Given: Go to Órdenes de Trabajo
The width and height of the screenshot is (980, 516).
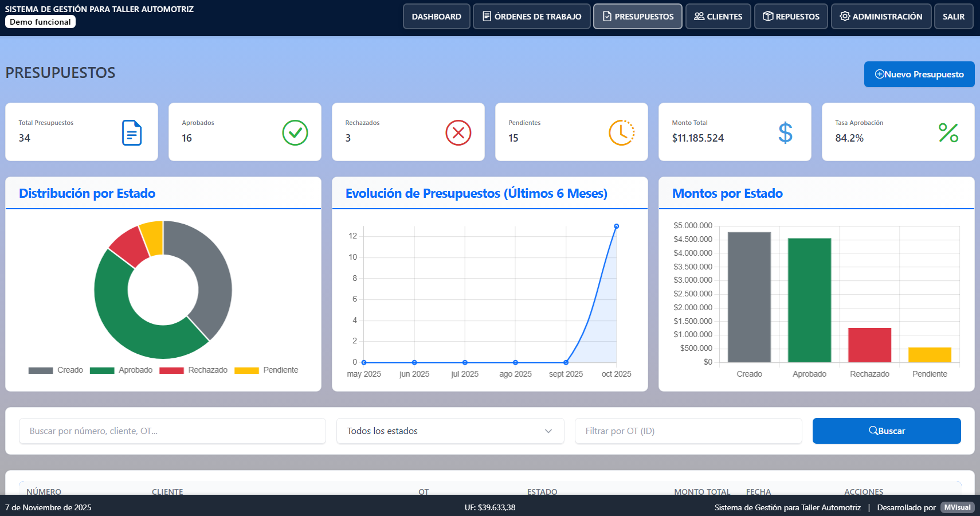Looking at the screenshot, I should (x=532, y=17).
